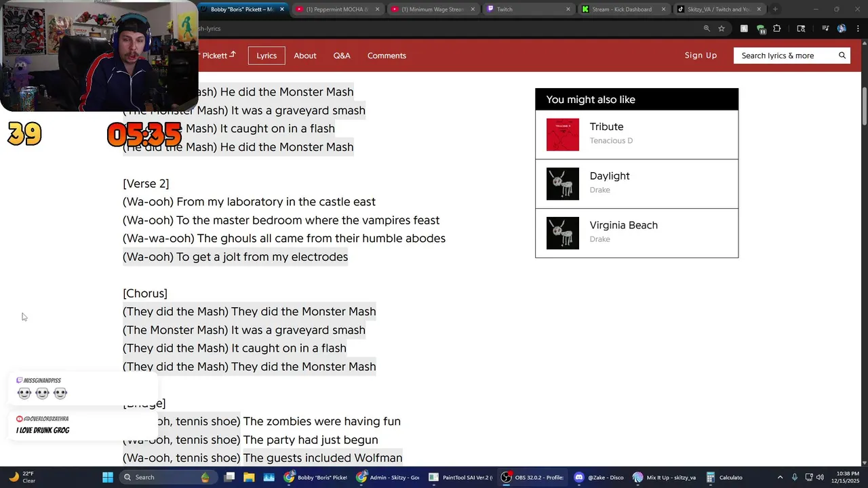This screenshot has height=488, width=868.
Task: Open the Chrome three-dot menu
Action: pyautogui.click(x=858, y=28)
